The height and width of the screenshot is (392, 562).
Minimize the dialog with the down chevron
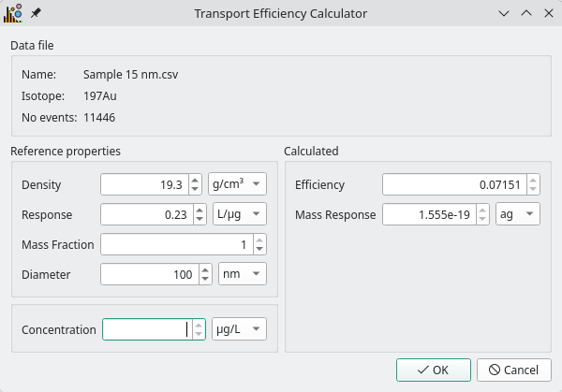(x=504, y=14)
